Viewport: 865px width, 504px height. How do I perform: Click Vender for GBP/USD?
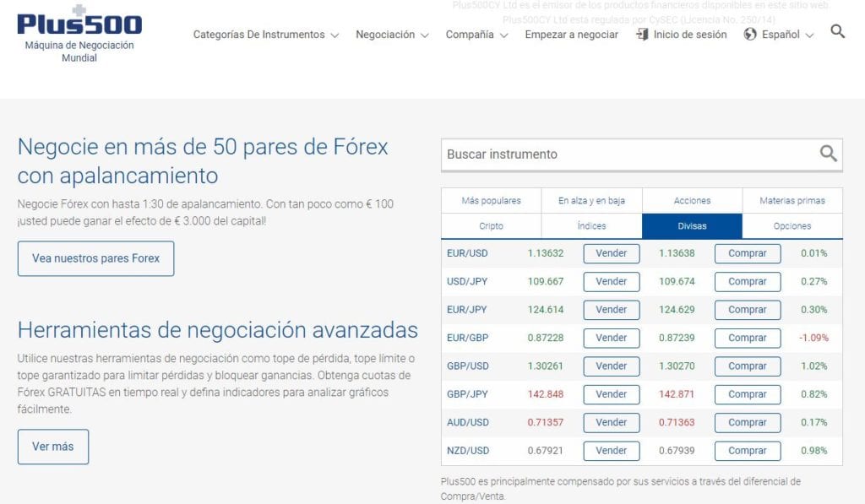coord(612,366)
